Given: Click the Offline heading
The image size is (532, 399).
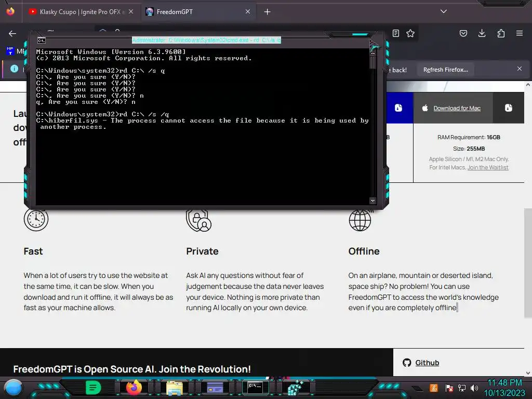Looking at the screenshot, I should (x=364, y=251).
